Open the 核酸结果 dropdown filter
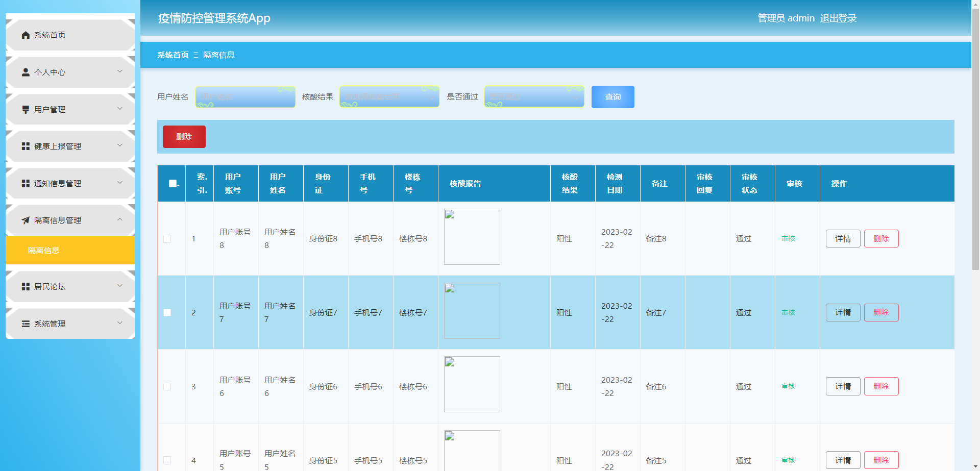Viewport: 980px width, 471px height. coord(389,96)
